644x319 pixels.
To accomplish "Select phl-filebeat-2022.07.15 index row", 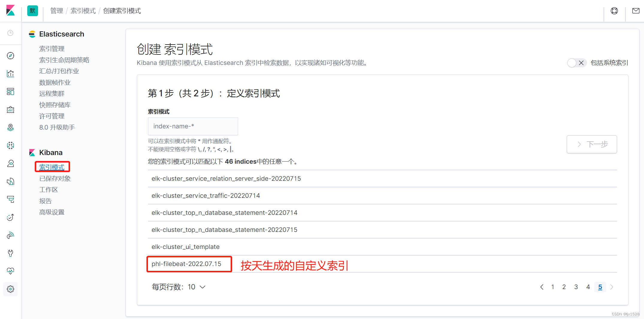I will [x=383, y=264].
